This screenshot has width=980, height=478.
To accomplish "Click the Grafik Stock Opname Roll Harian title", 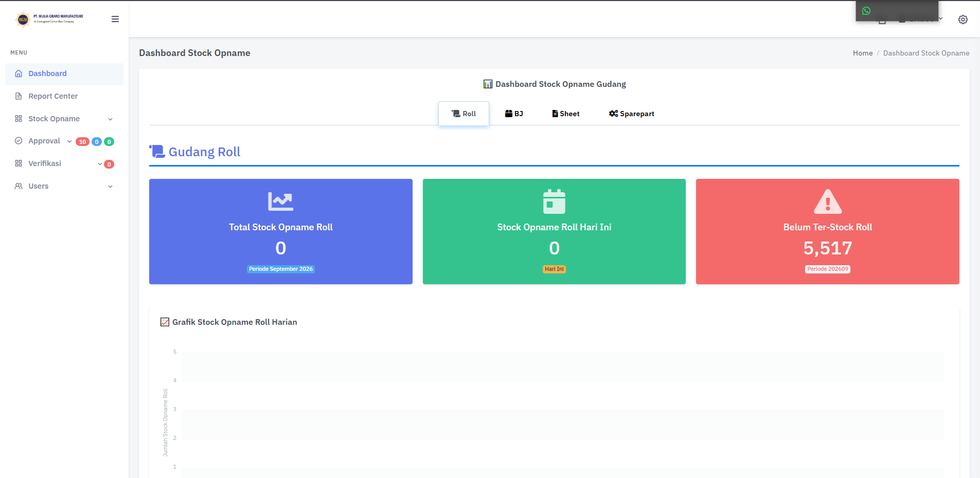I will pos(235,322).
